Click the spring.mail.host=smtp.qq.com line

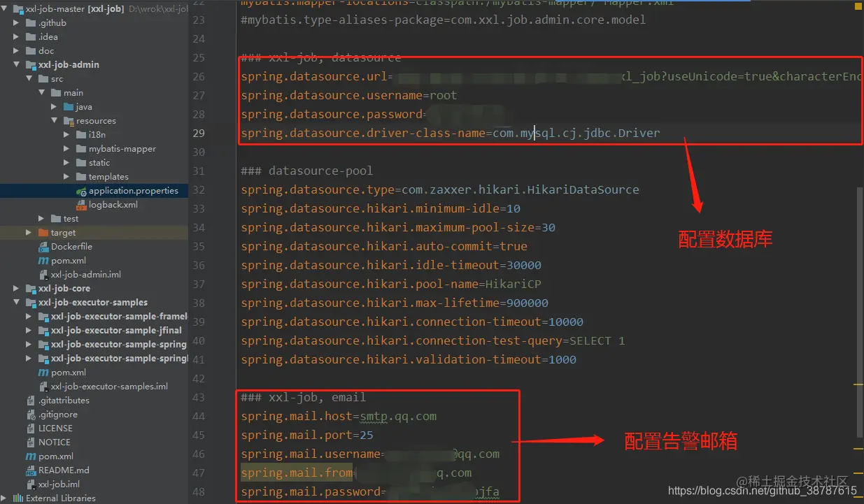point(339,416)
